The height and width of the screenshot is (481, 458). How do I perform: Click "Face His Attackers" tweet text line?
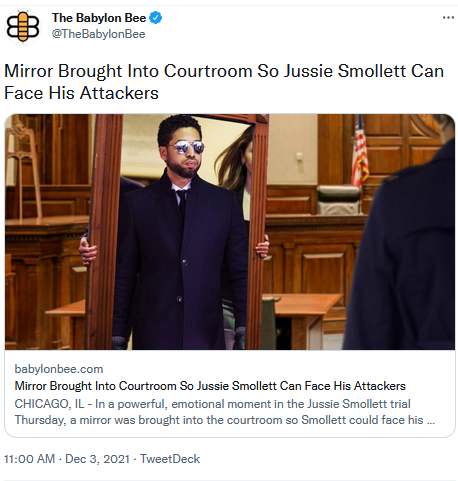[x=81, y=93]
